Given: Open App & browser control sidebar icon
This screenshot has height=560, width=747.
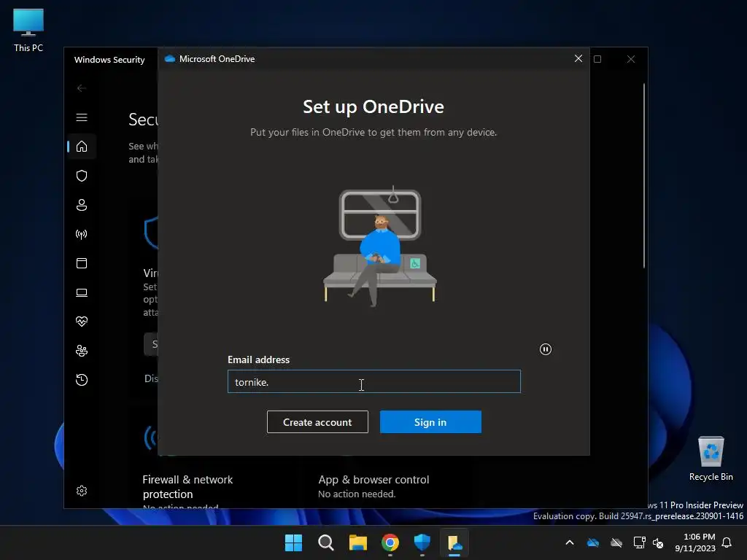Looking at the screenshot, I should 82,263.
